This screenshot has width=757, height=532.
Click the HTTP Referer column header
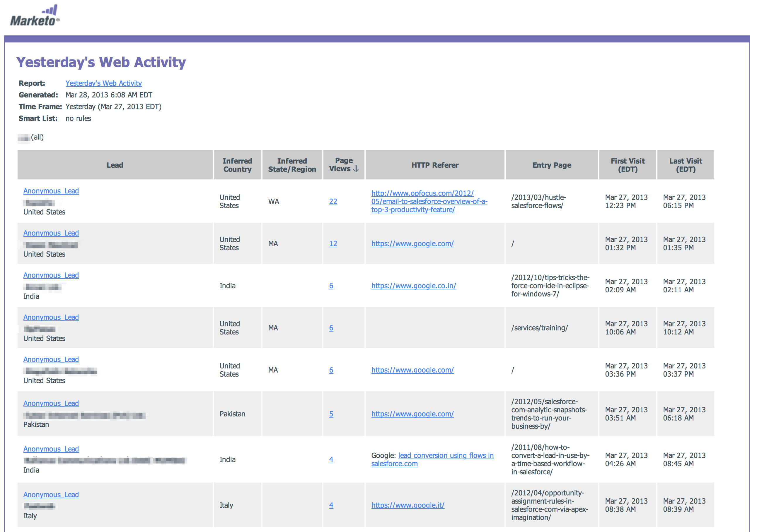(x=434, y=165)
